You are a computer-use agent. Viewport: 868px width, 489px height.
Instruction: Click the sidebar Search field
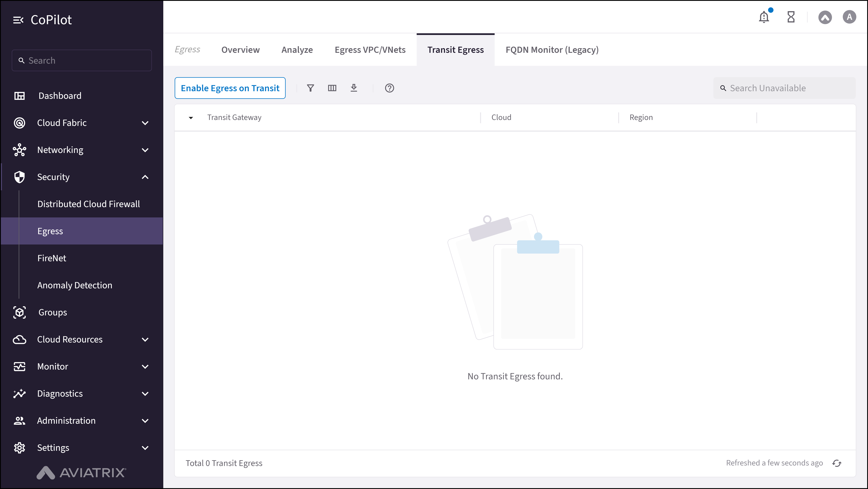(x=82, y=60)
